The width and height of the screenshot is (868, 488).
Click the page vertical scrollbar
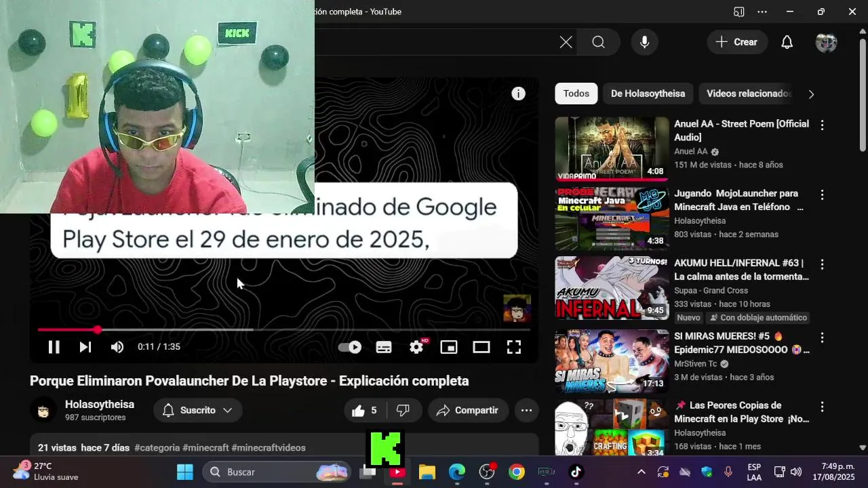point(863,96)
